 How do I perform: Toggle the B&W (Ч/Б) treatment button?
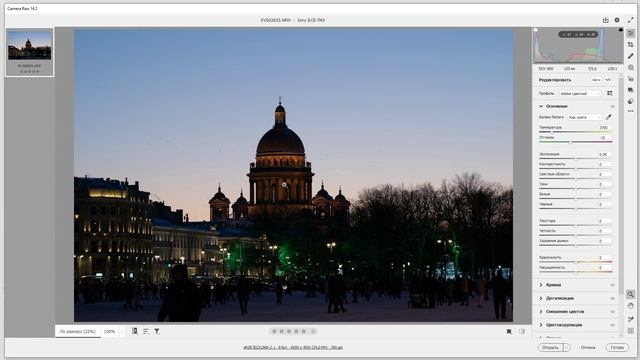click(x=608, y=80)
